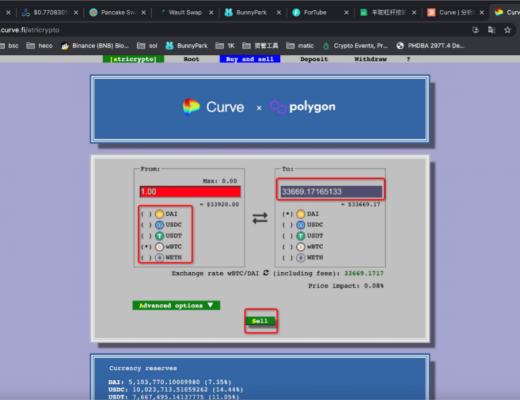Click the WETH coin icon in To
Screen dimensions: 520x400
click(301, 258)
